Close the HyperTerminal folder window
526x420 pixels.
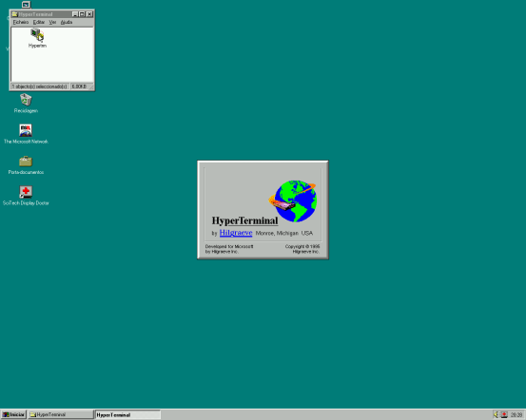pyautogui.click(x=89, y=14)
